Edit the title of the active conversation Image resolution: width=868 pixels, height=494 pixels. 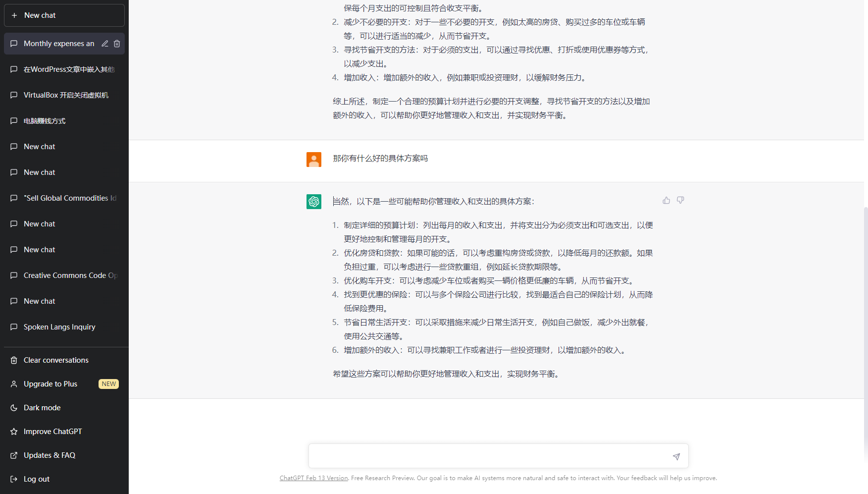click(x=104, y=44)
